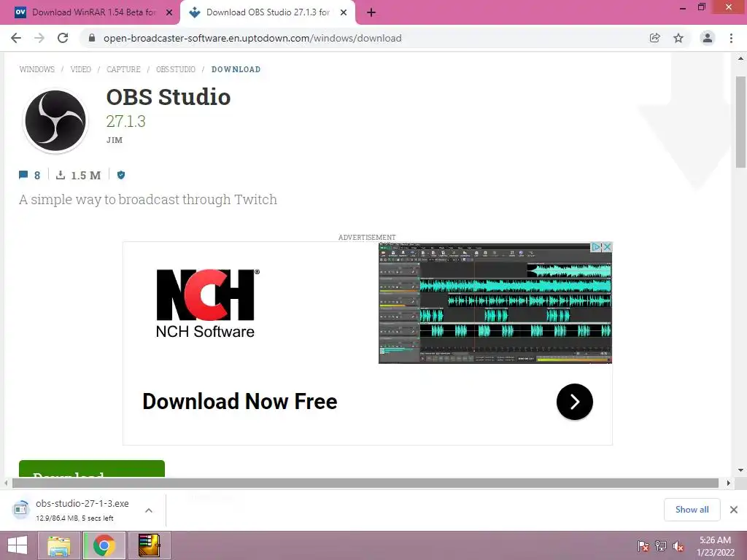Click the network tray icon
The width and height of the screenshot is (747, 560).
pos(661,546)
